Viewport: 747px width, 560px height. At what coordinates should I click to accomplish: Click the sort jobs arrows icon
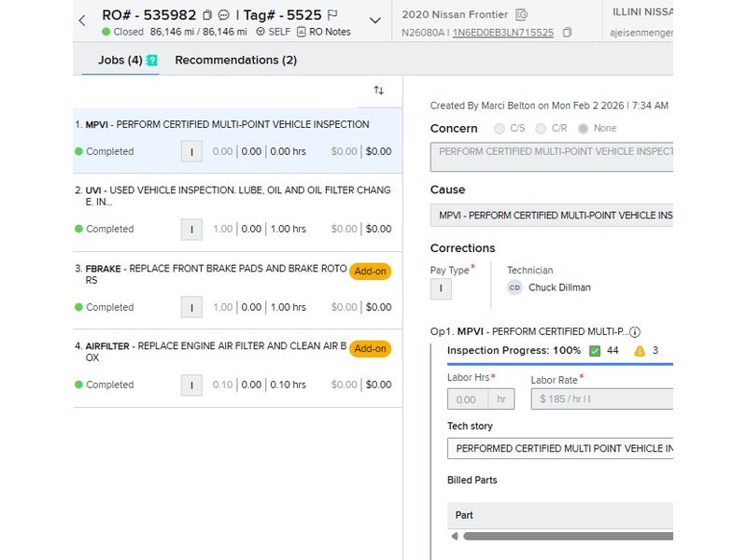pos(378,91)
